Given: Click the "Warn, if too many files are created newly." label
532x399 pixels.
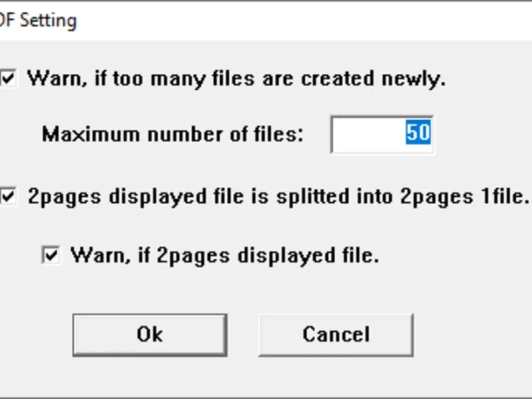Looking at the screenshot, I should [236, 78].
